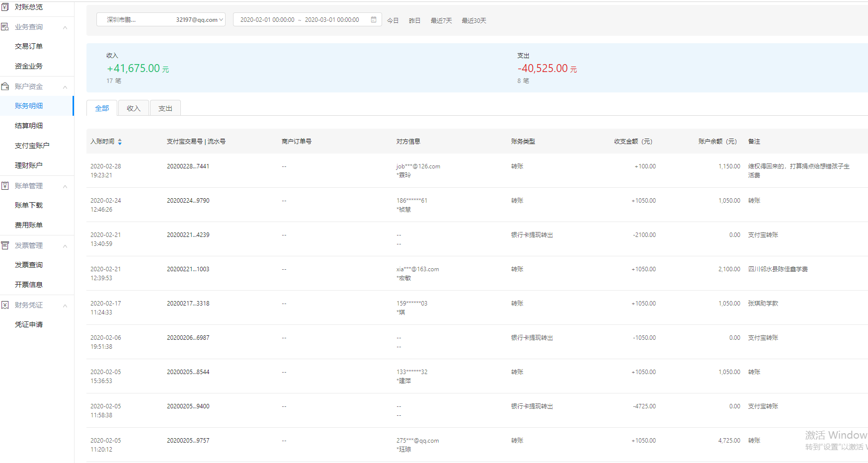Click the 业务查询 section icon
The width and height of the screenshot is (868, 463).
pyautogui.click(x=5, y=27)
